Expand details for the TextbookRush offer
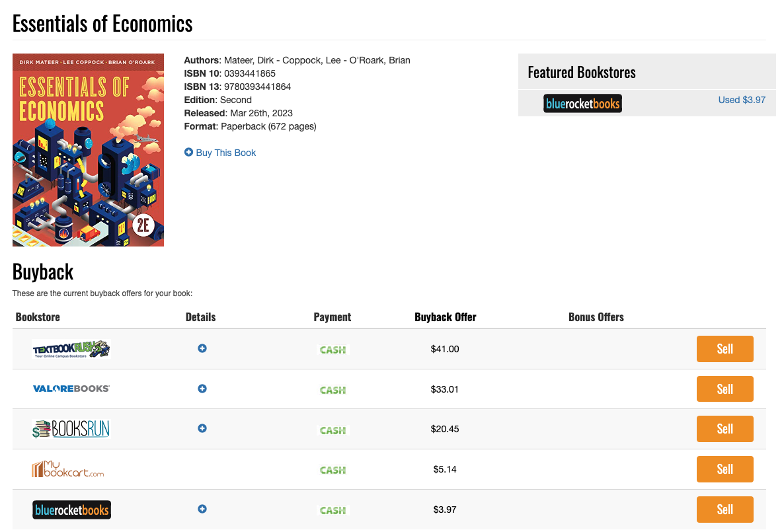784x532 pixels. tap(202, 348)
